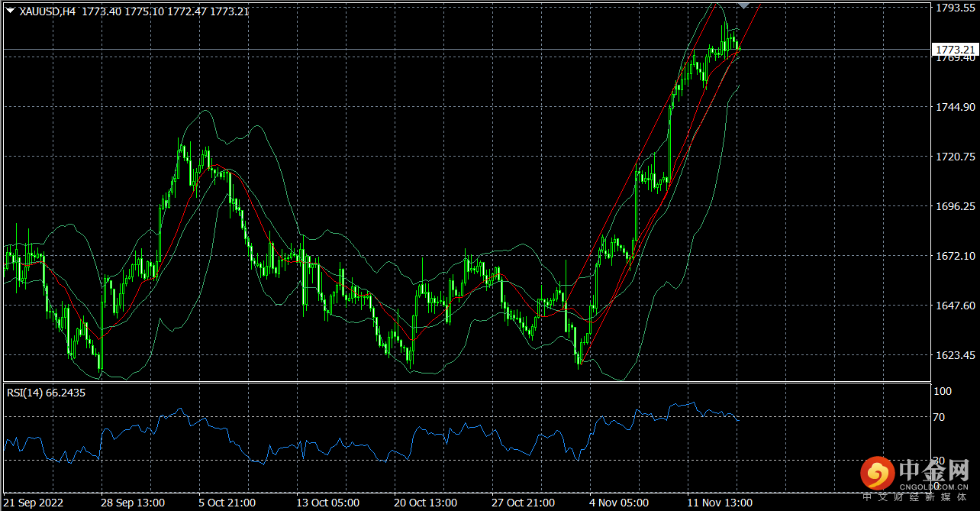Click the RSI 100 level label
980x511 pixels.
pyautogui.click(x=944, y=391)
